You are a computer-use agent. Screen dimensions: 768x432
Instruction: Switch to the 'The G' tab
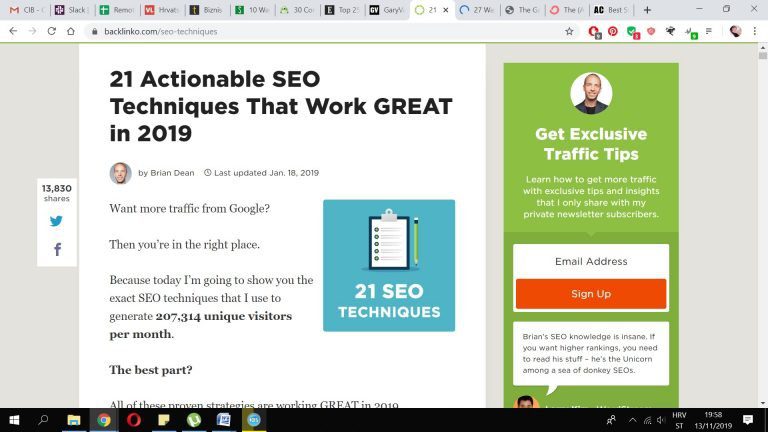pos(523,10)
